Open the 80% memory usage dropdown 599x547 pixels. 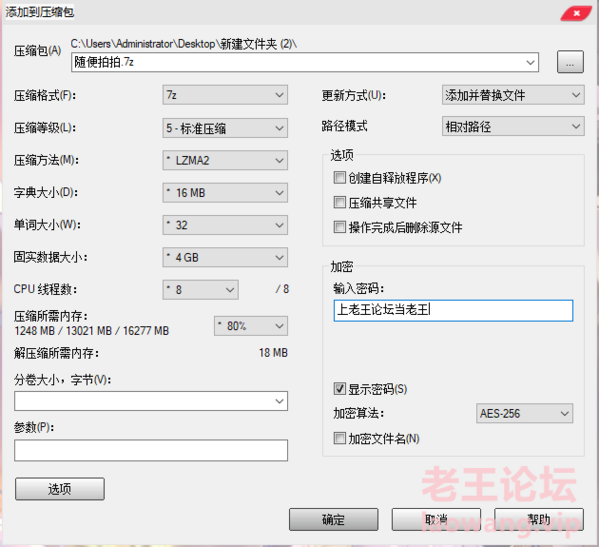251,326
